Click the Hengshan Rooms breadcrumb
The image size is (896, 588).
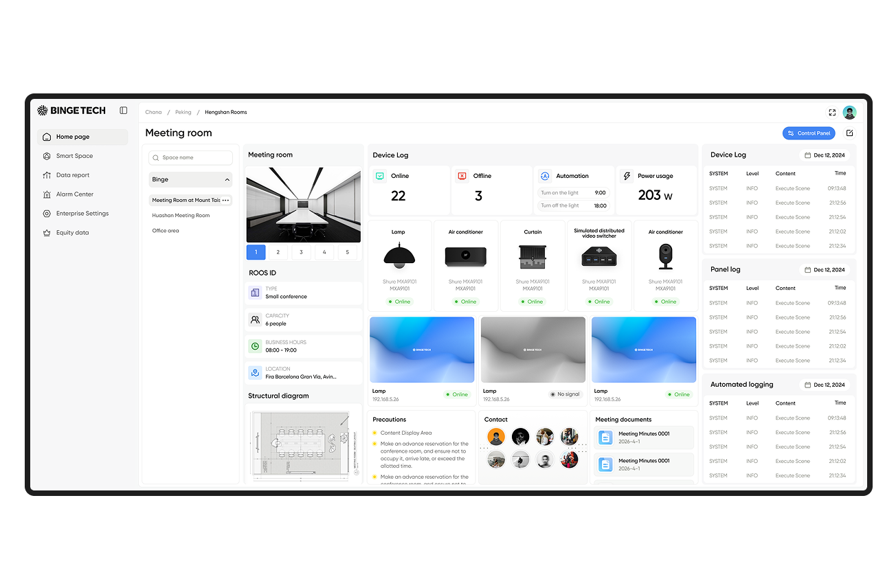(x=226, y=112)
